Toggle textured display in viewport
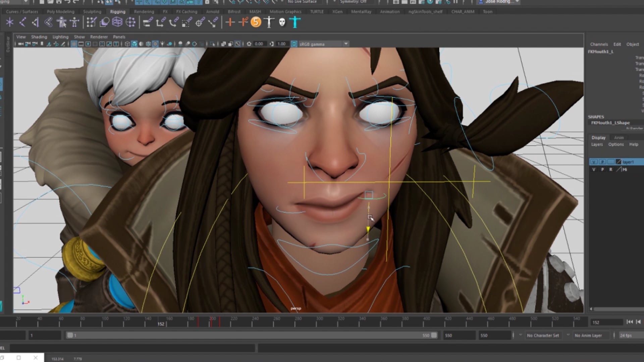The height and width of the screenshot is (362, 644). (x=155, y=44)
